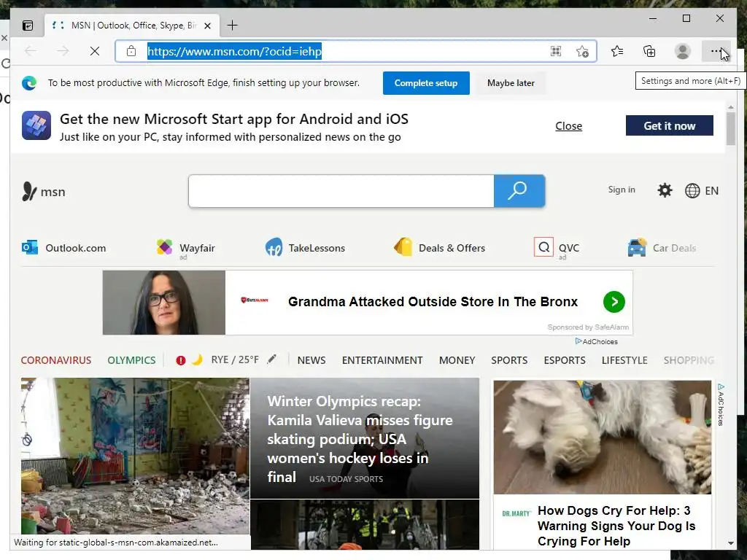Open NEWS section
747x560 pixels.
311,360
